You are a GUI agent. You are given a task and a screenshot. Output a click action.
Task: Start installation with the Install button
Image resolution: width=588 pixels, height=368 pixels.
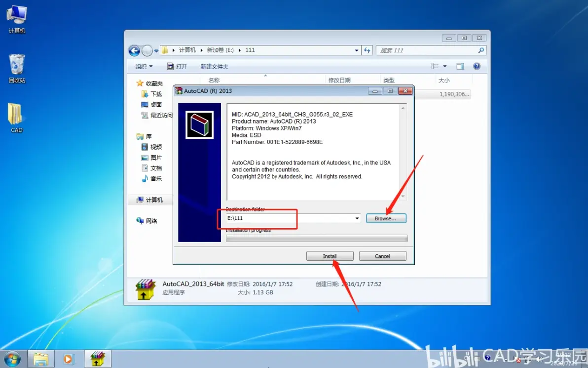(330, 256)
